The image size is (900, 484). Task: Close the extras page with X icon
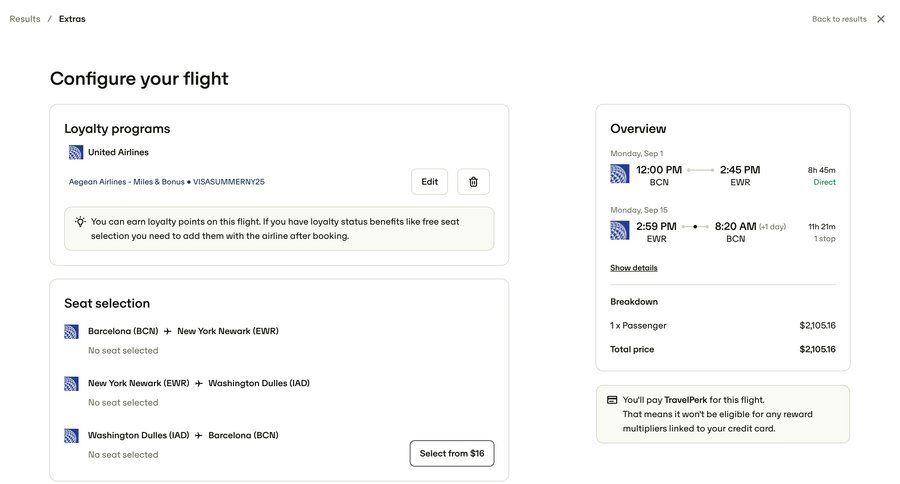[881, 19]
